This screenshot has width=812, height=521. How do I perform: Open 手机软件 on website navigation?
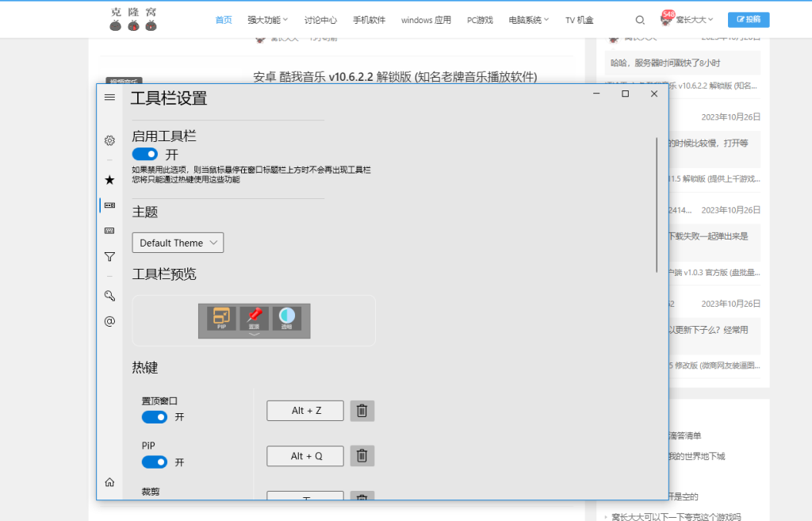click(x=370, y=20)
